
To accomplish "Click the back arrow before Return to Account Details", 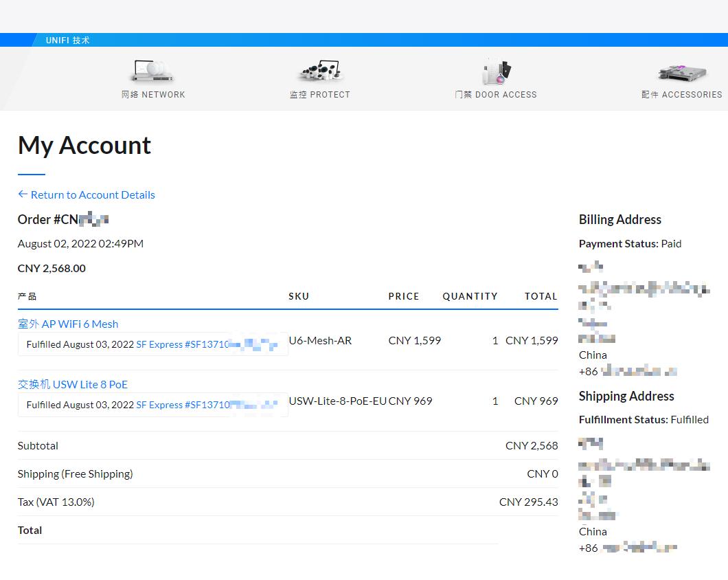I will (x=23, y=194).
